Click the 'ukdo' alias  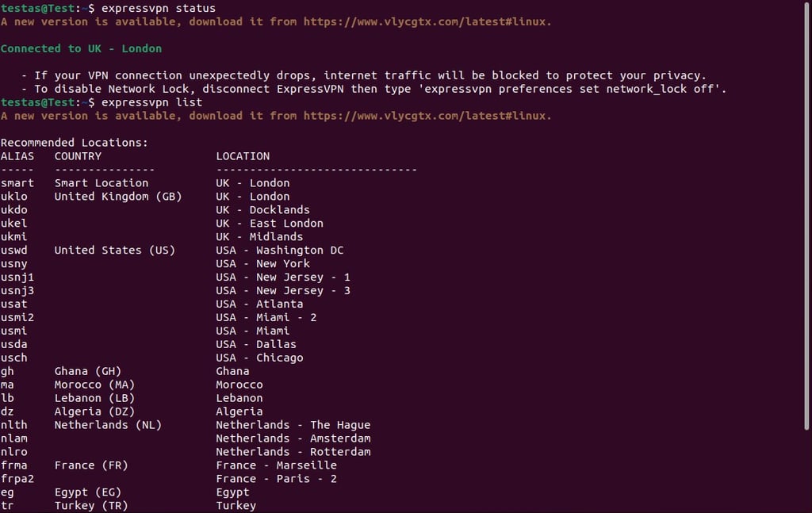[x=14, y=210]
